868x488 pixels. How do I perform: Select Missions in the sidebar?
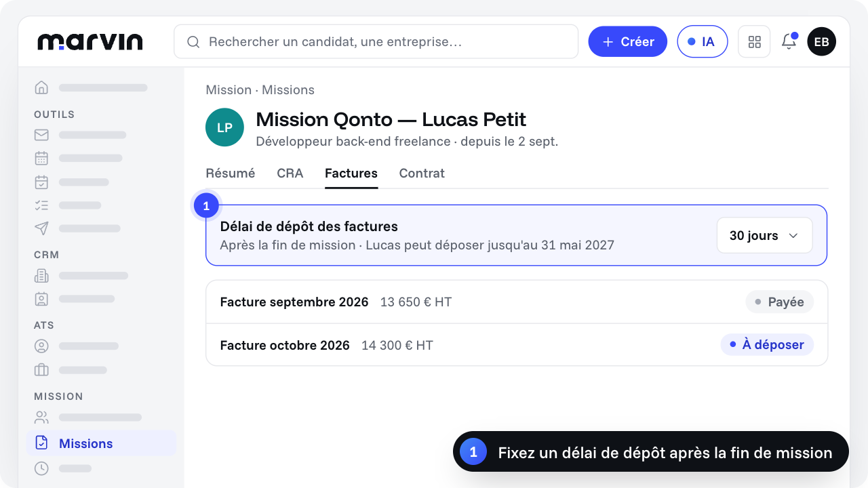(x=101, y=443)
